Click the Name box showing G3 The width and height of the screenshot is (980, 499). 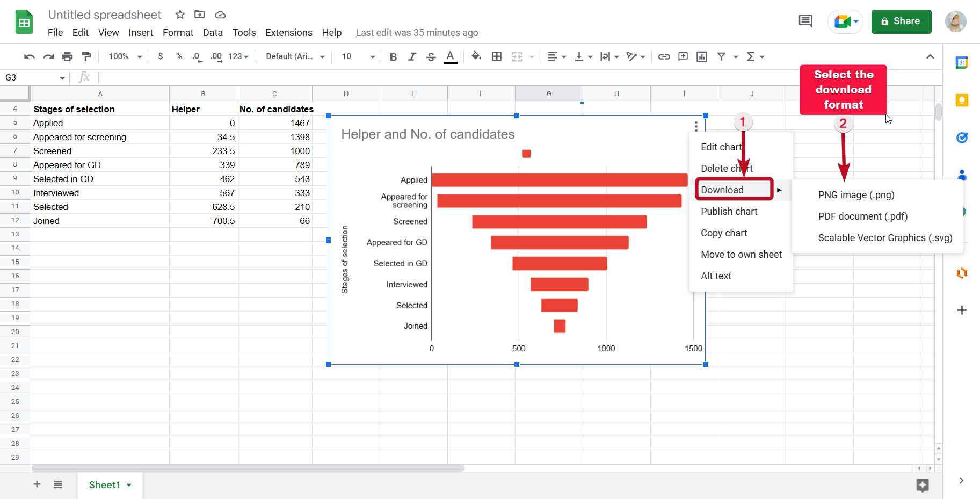click(35, 78)
